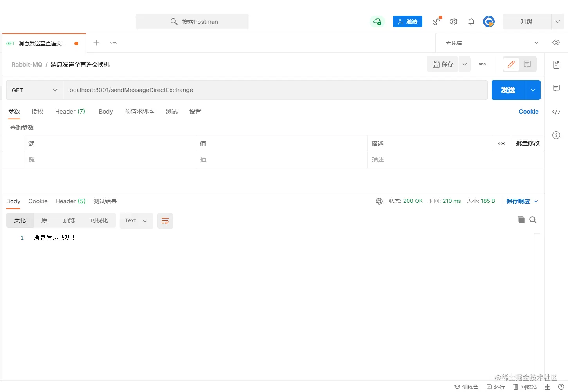Open the 设置 settings tab
This screenshot has height=392, width=568.
(195, 112)
